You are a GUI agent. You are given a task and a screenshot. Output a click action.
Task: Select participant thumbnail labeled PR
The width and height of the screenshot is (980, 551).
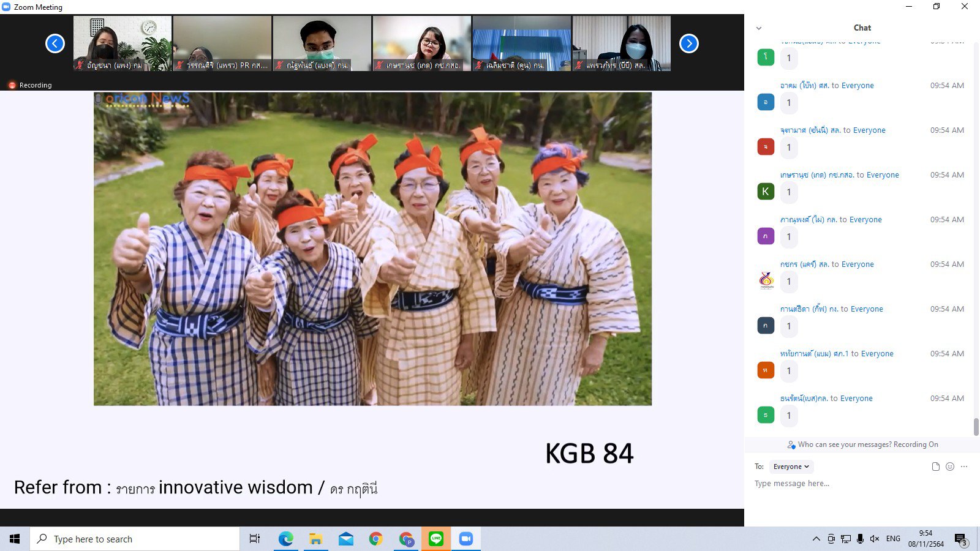pos(222,43)
